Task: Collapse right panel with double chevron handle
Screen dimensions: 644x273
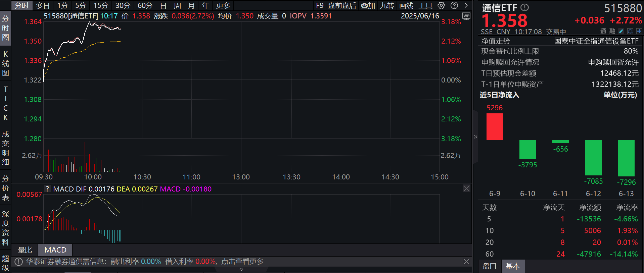Action: (x=475, y=137)
